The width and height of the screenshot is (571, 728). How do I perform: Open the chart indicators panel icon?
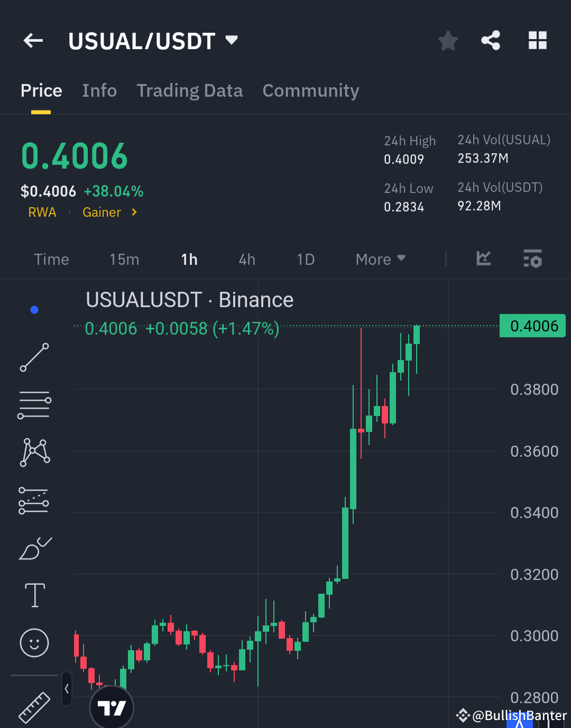point(483,259)
